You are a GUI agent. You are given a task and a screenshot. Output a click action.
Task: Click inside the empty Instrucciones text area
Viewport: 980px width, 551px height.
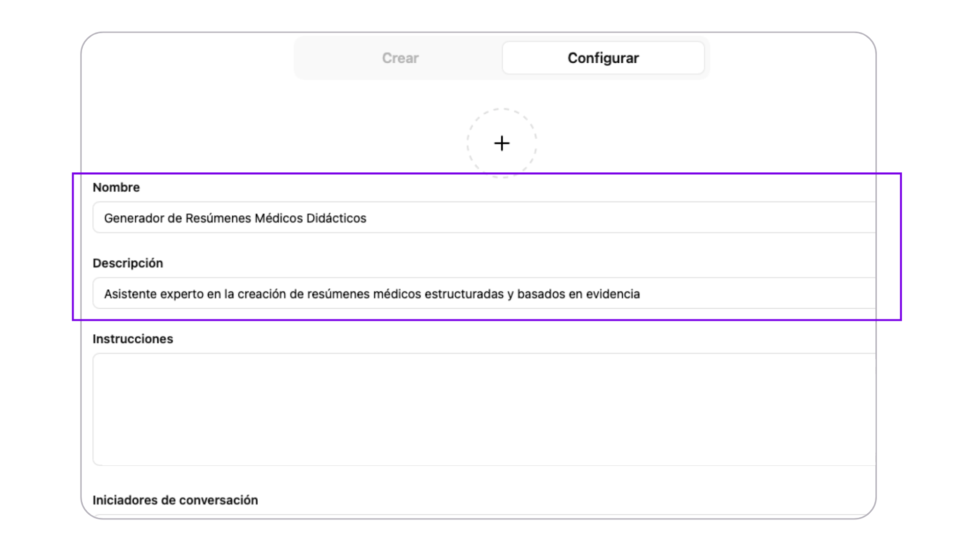tap(484, 409)
